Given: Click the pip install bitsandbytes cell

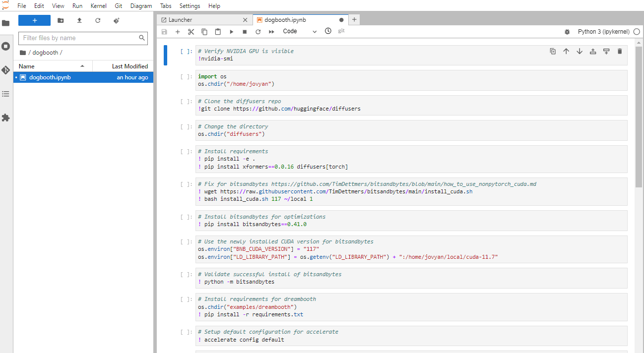Looking at the screenshot, I should coord(411,221).
